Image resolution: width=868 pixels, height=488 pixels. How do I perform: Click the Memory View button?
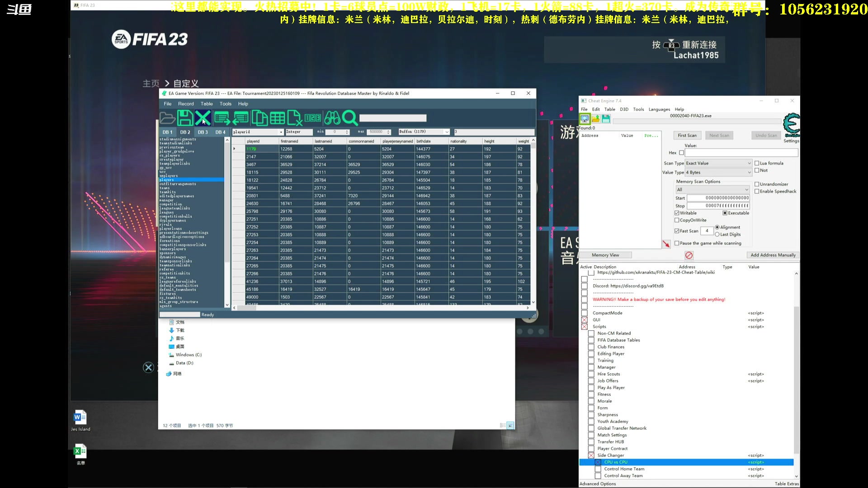(605, 255)
